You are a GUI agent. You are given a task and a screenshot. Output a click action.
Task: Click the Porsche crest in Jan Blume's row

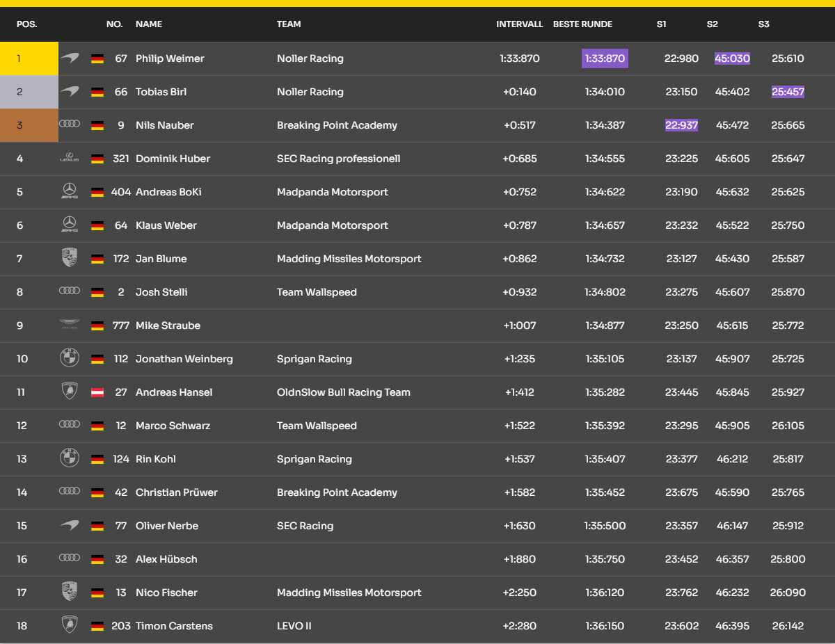click(x=70, y=259)
